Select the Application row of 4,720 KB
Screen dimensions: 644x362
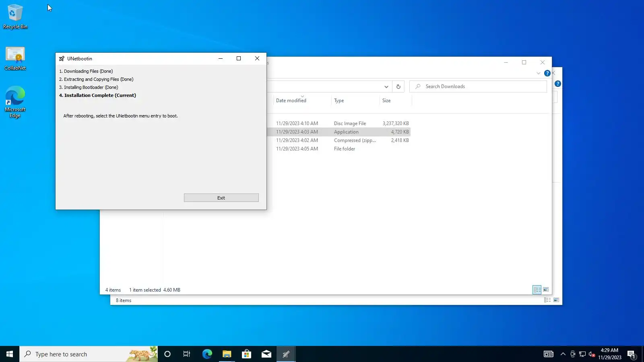click(339, 132)
